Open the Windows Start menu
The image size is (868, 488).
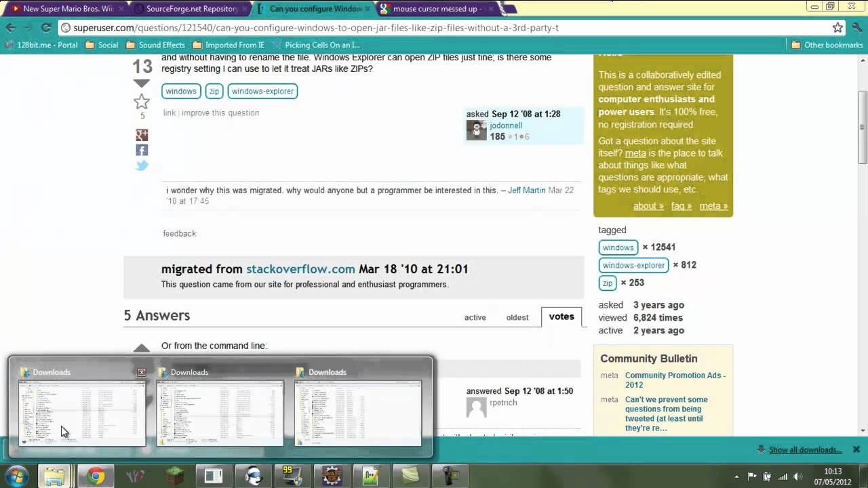(16, 476)
